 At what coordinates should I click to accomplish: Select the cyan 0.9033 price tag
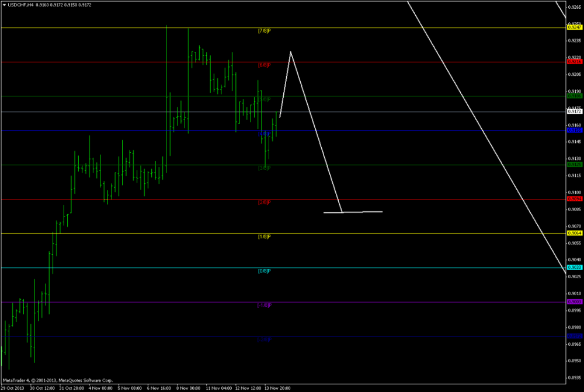tap(575, 267)
